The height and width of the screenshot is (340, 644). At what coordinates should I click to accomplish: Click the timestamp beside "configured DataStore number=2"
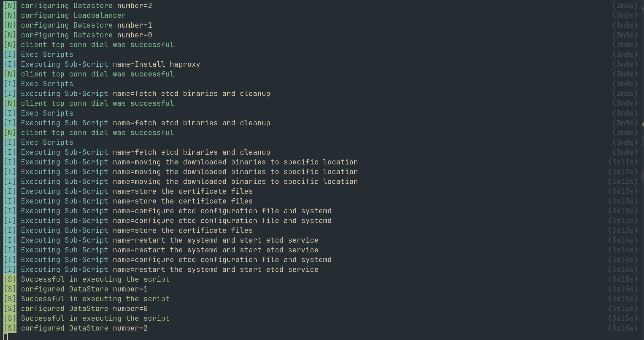pyautogui.click(x=623, y=328)
